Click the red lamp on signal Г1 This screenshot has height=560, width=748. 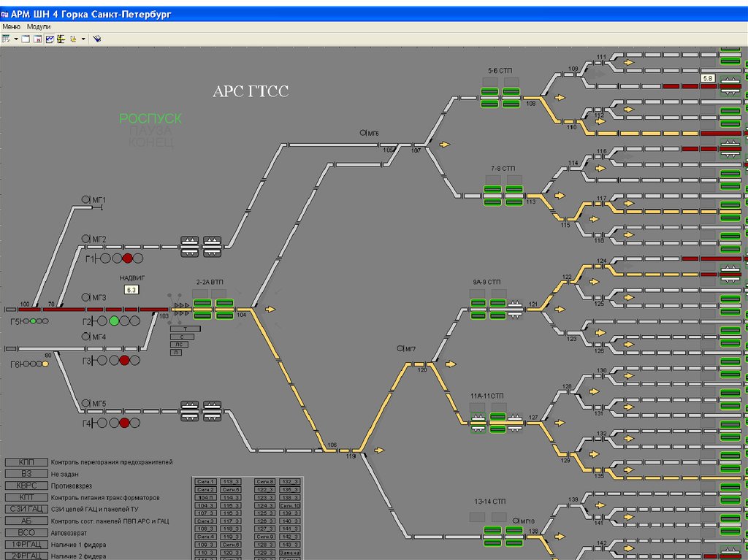127,258
